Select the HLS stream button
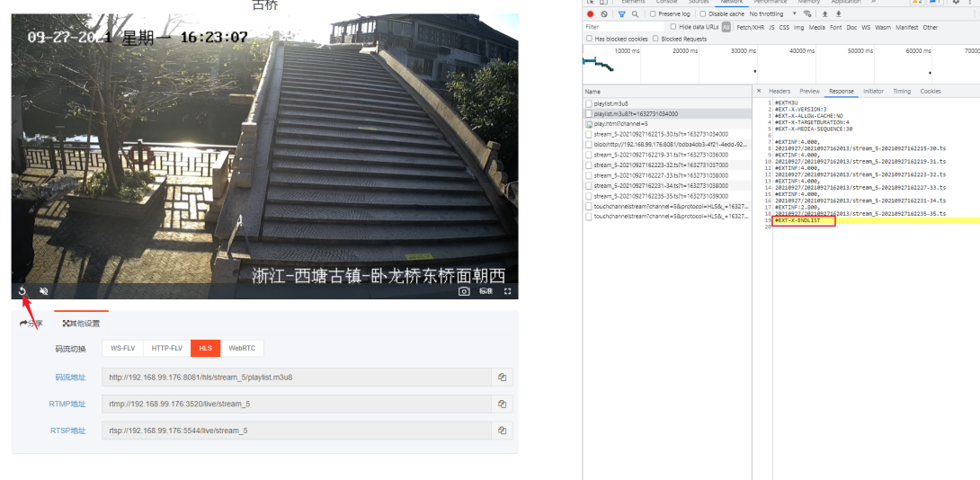 206,348
